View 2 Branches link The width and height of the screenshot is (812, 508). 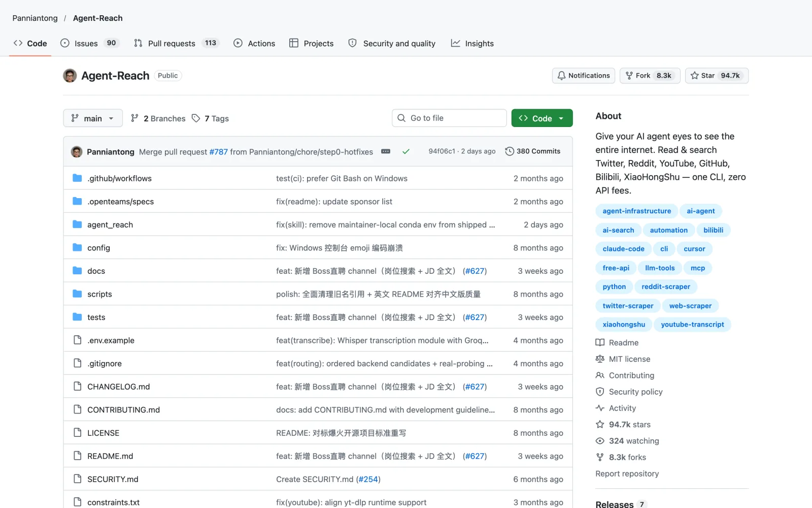point(158,118)
